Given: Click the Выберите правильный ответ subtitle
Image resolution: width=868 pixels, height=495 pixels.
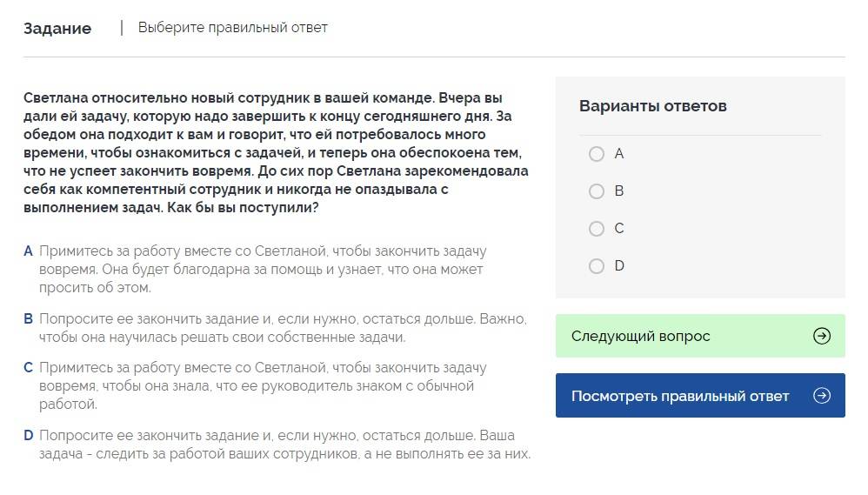Looking at the screenshot, I should coord(232,28).
